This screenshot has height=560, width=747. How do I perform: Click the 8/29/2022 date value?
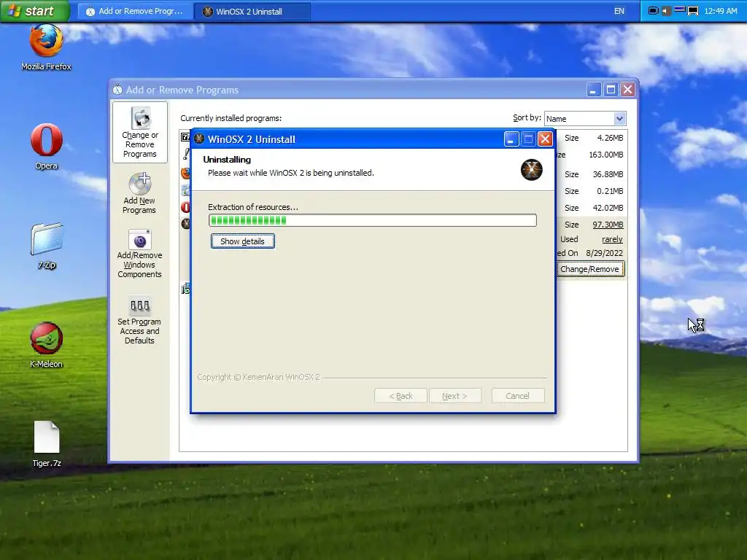[604, 253]
